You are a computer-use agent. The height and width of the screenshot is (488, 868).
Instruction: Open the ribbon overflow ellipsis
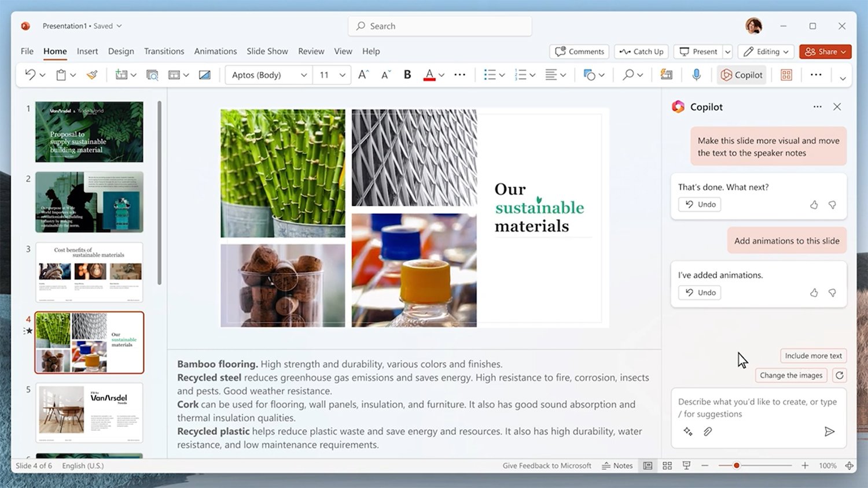tap(816, 75)
